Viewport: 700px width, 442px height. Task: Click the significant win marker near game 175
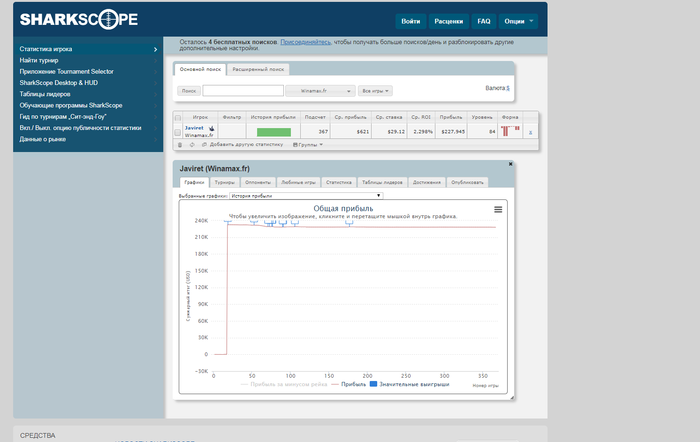coord(349,223)
